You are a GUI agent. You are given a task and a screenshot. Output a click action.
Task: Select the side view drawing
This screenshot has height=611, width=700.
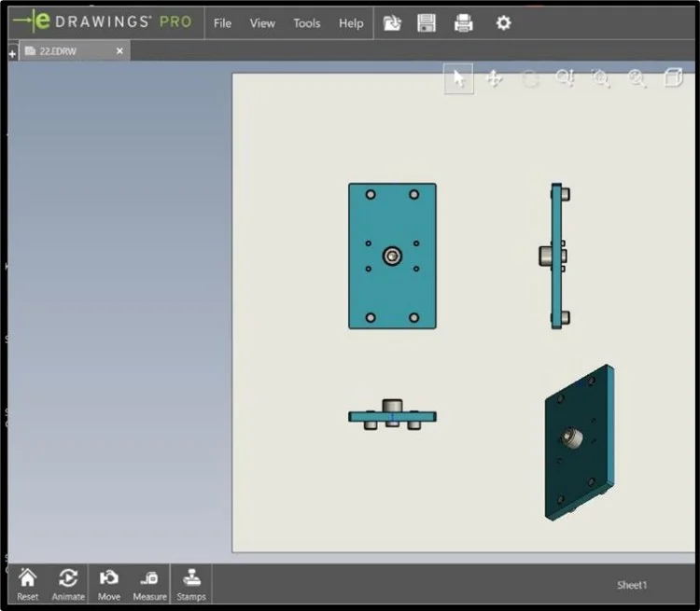[x=554, y=256]
